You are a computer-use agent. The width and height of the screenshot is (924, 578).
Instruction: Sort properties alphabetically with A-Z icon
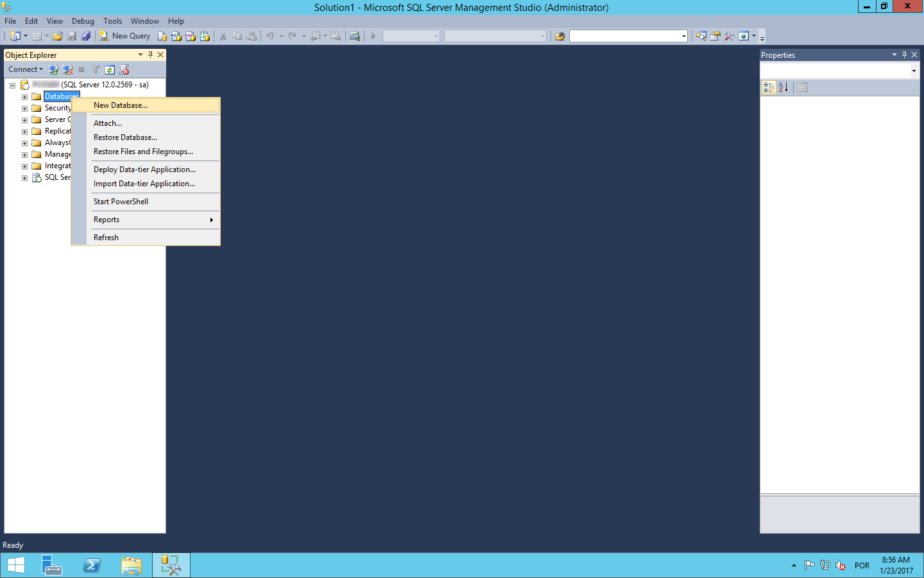pyautogui.click(x=783, y=87)
